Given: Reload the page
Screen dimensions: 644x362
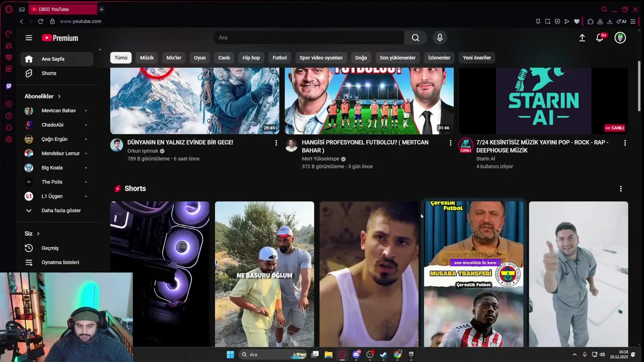Looking at the screenshot, I should click(x=40, y=21).
